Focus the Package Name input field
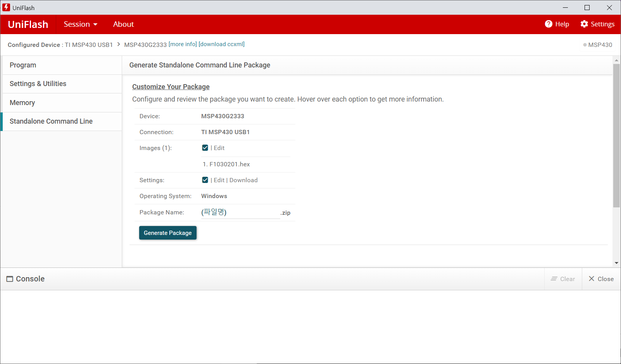 point(240,212)
